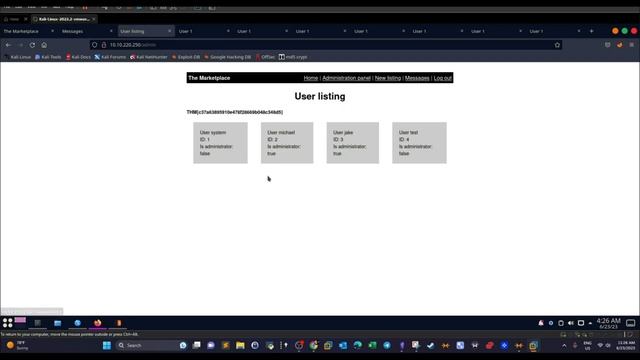Click the site security lock icon
Screen dimensions: 640x360
tap(104, 45)
